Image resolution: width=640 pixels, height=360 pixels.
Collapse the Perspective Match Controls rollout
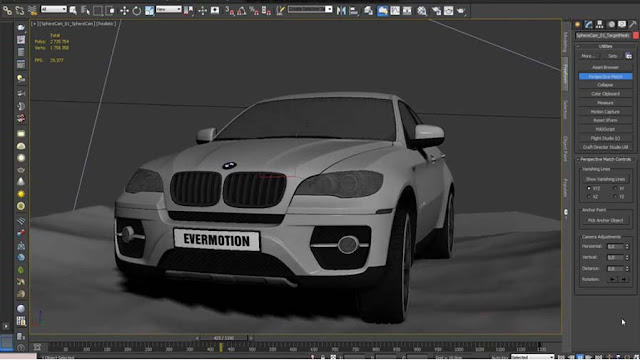click(x=605, y=159)
